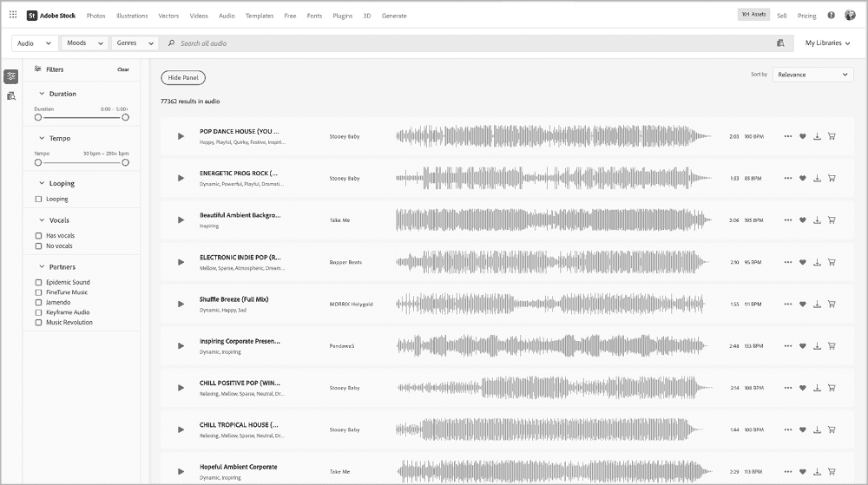Image resolution: width=868 pixels, height=485 pixels.
Task: Play ENERGETIC PROG ROCK track
Action: [181, 178]
